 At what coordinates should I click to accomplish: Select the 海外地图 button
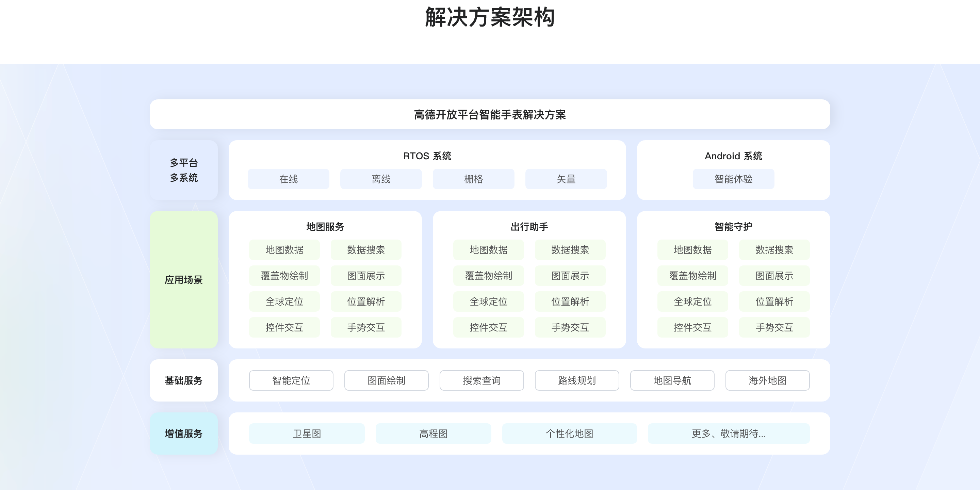point(767,380)
